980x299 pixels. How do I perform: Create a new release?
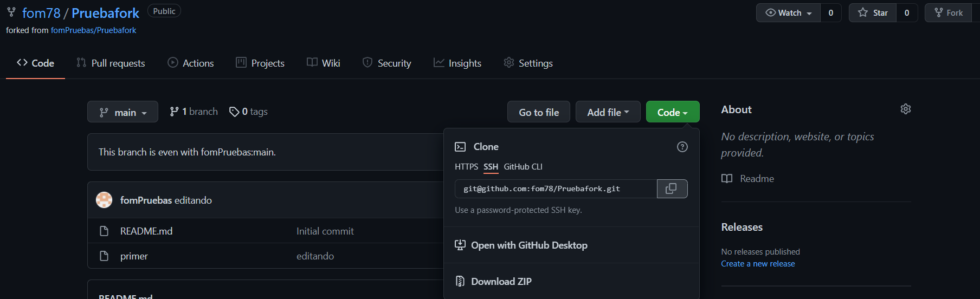click(758, 264)
